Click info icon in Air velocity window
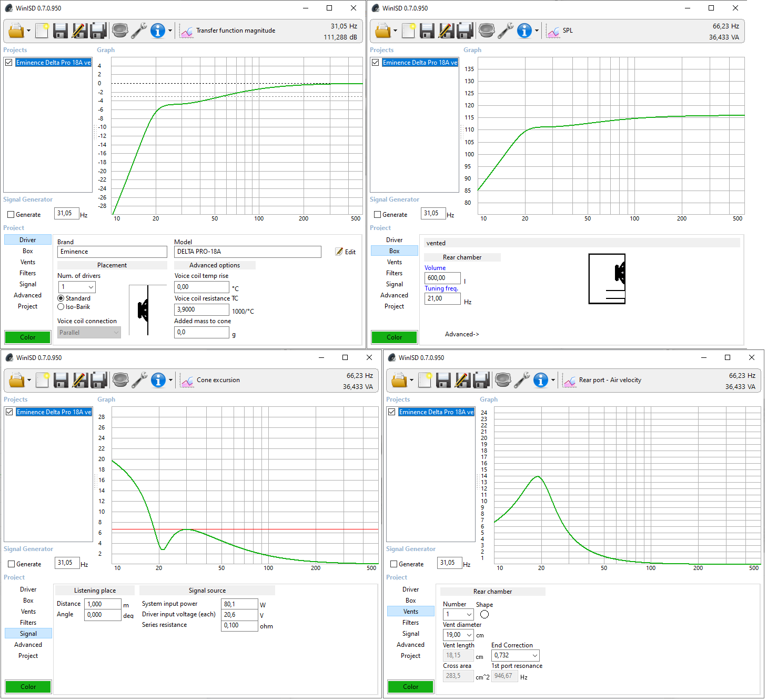Screen dimensions: 767x700 [541, 380]
